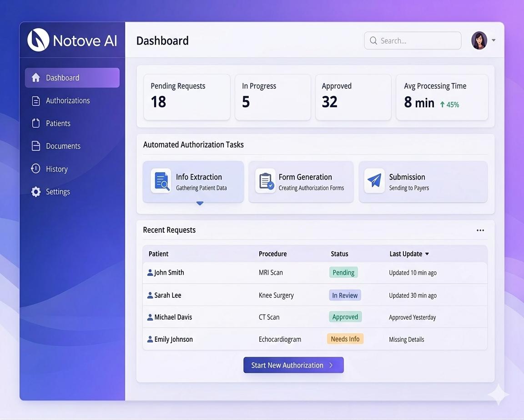The image size is (524, 420).
Task: Toggle the Last Update sort order
Action: coord(427,254)
